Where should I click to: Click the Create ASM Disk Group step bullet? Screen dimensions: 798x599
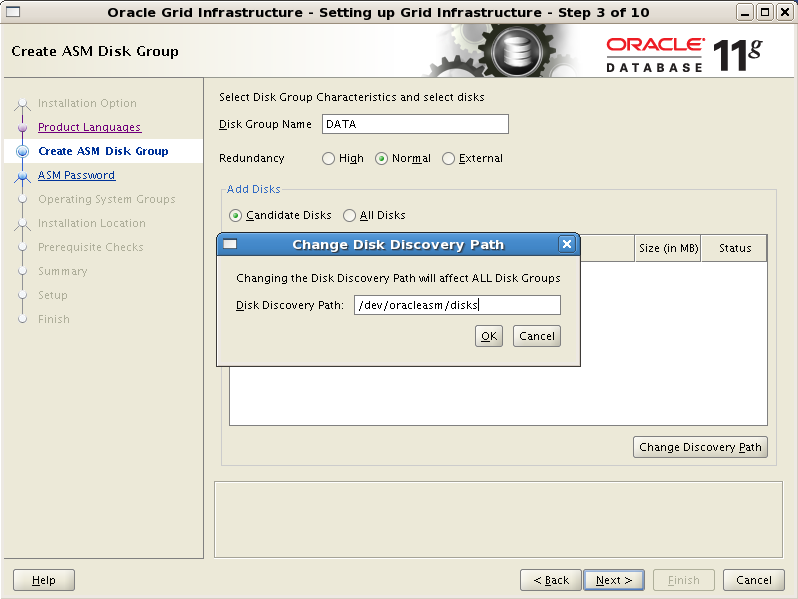click(x=22, y=151)
